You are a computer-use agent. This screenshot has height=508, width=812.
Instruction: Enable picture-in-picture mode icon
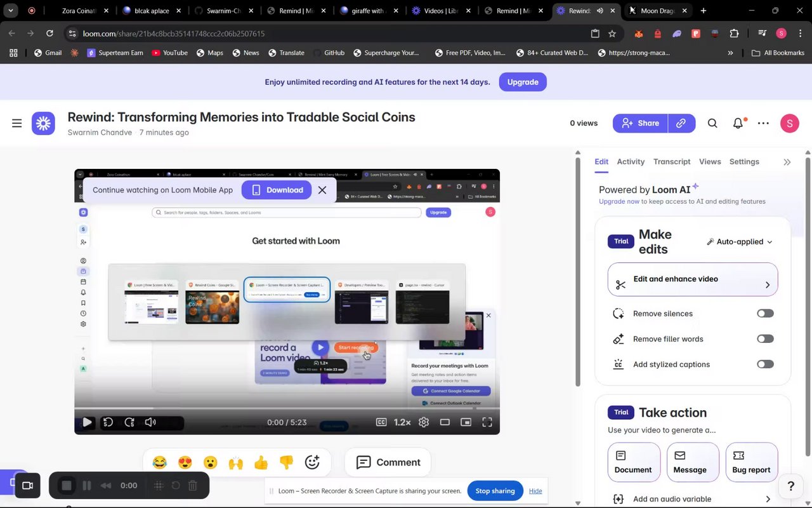[x=466, y=422]
